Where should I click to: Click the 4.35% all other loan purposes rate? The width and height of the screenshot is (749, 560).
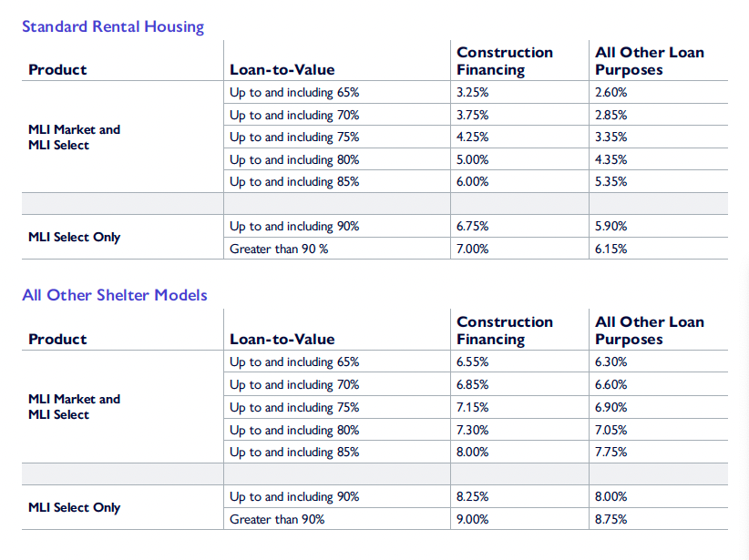pyautogui.click(x=610, y=160)
